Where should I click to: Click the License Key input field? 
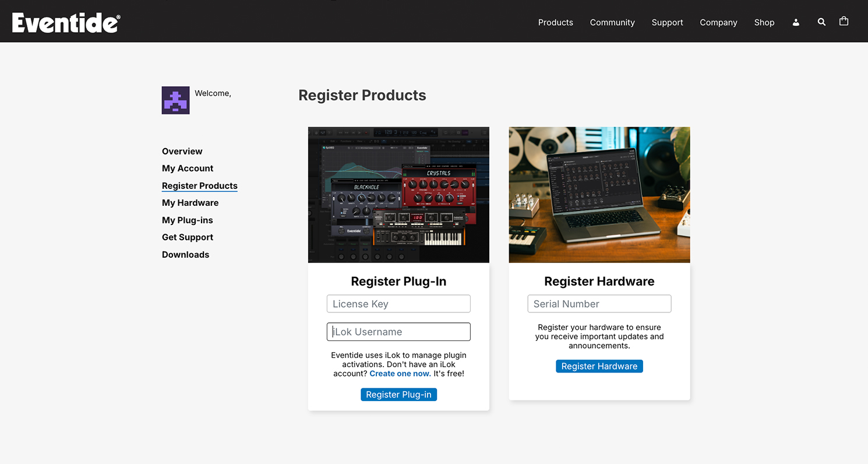pyautogui.click(x=398, y=304)
